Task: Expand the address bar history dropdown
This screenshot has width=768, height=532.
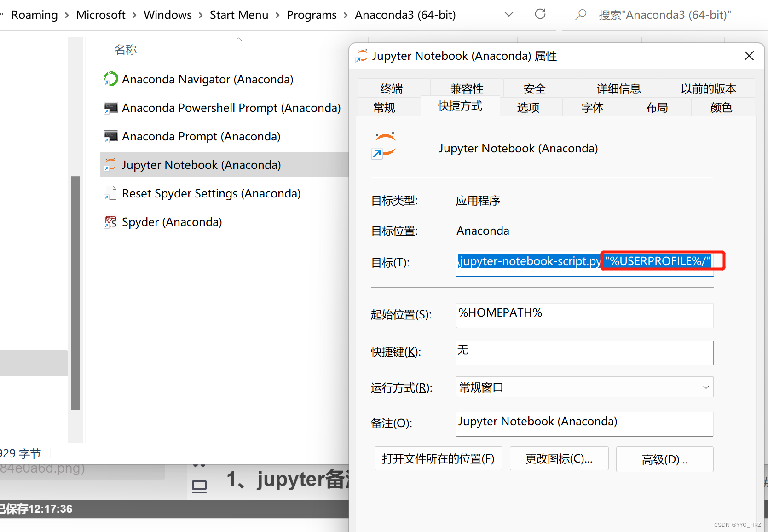Action: tap(509, 14)
